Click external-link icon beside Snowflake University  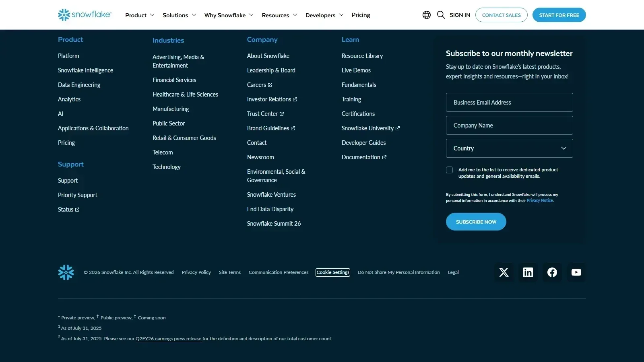[x=398, y=128]
